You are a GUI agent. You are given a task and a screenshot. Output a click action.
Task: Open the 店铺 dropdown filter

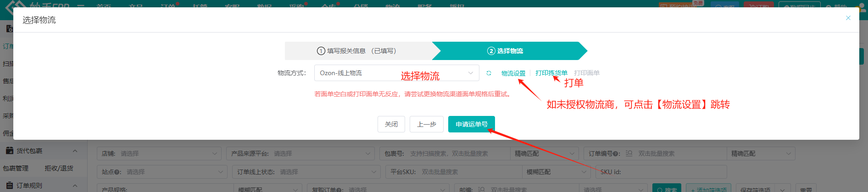click(x=159, y=154)
